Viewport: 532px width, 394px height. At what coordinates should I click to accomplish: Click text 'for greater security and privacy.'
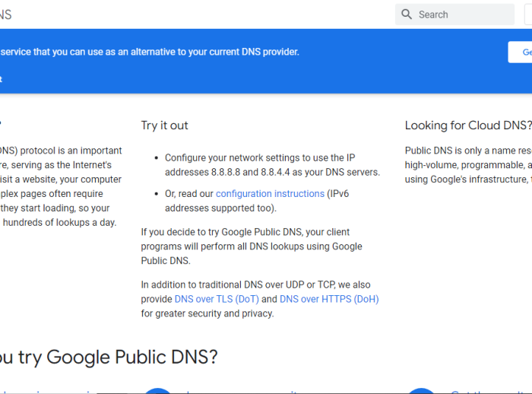pos(207,313)
